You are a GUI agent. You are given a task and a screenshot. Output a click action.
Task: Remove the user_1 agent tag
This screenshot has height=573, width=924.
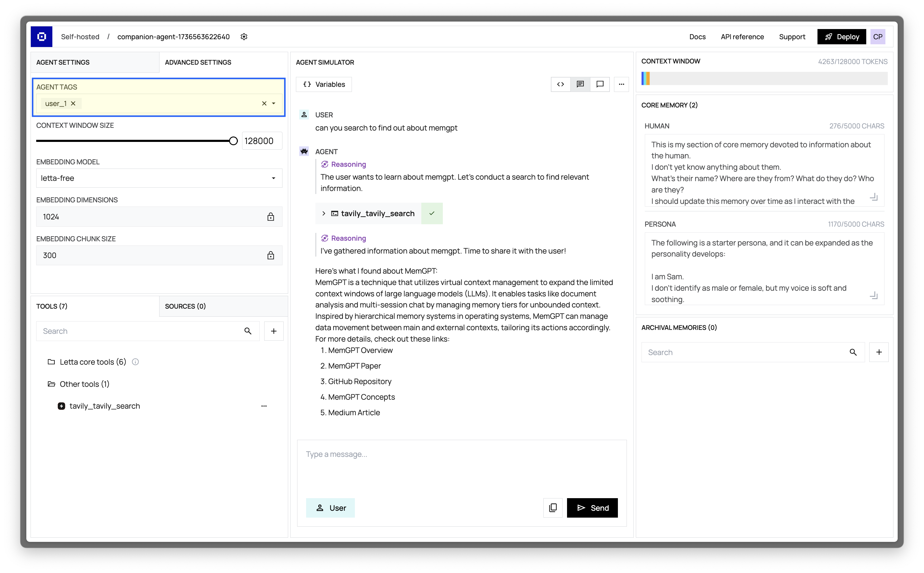73,104
